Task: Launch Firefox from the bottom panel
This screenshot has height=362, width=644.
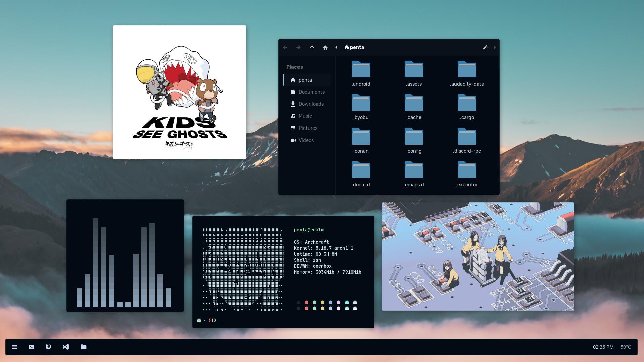Action: [48, 347]
